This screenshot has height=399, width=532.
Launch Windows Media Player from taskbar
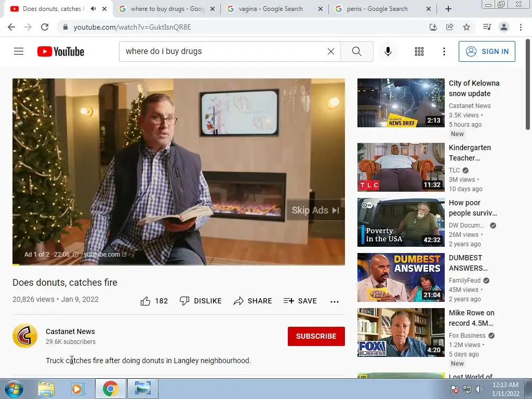tap(78, 389)
